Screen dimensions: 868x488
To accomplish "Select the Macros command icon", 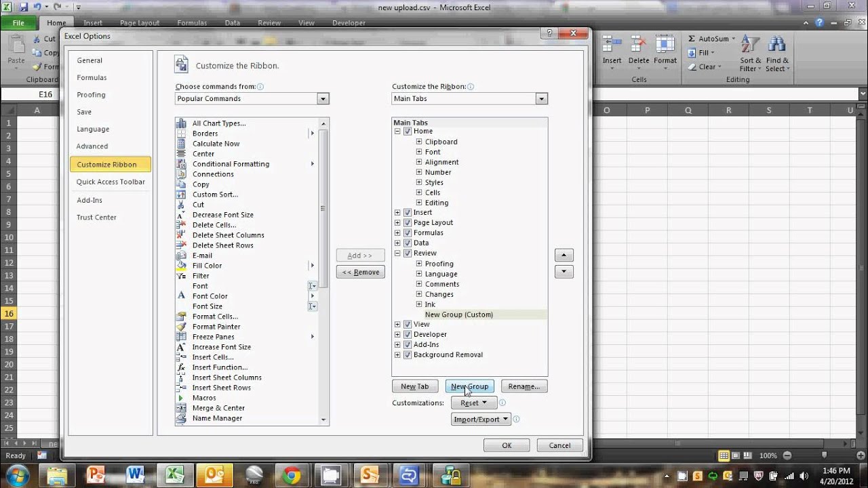I will point(181,398).
